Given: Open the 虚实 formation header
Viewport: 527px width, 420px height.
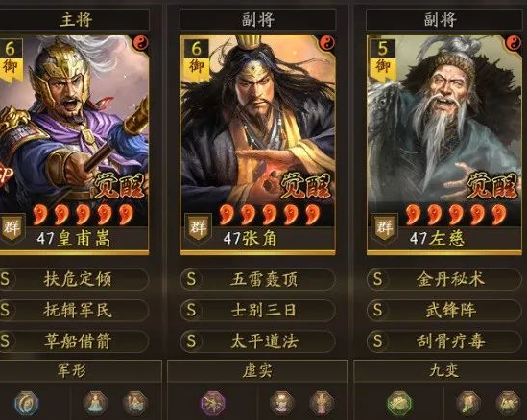Looking at the screenshot, I should tap(257, 371).
